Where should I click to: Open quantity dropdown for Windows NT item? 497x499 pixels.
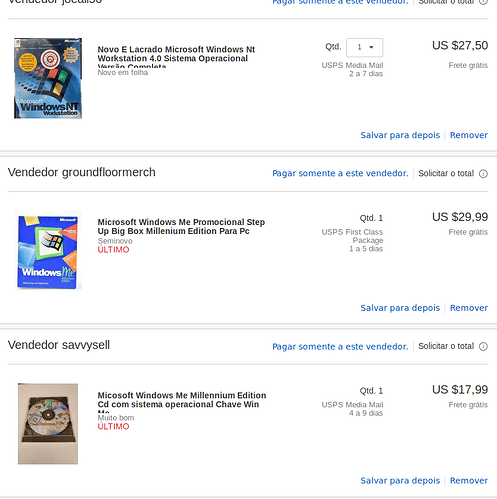click(x=364, y=47)
